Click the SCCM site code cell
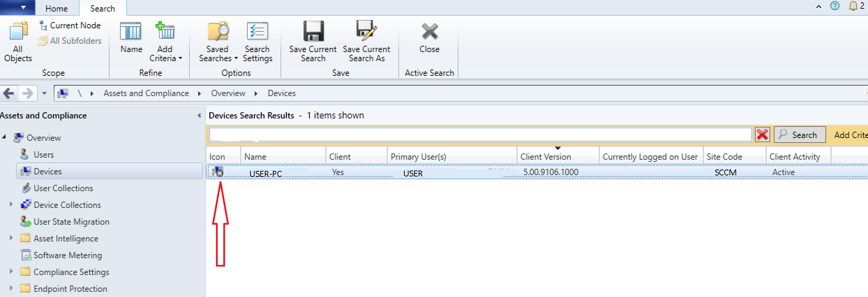Viewport: 868px width, 297px height. tap(725, 172)
